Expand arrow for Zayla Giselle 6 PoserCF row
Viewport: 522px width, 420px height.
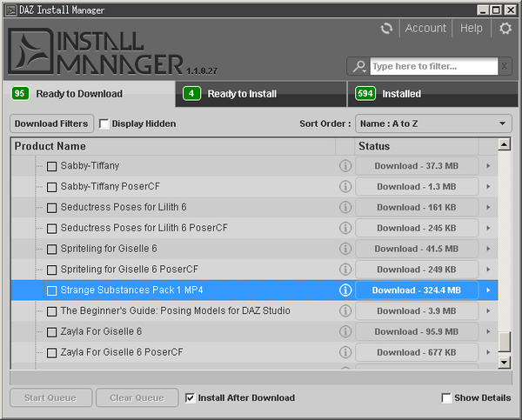[488, 352]
